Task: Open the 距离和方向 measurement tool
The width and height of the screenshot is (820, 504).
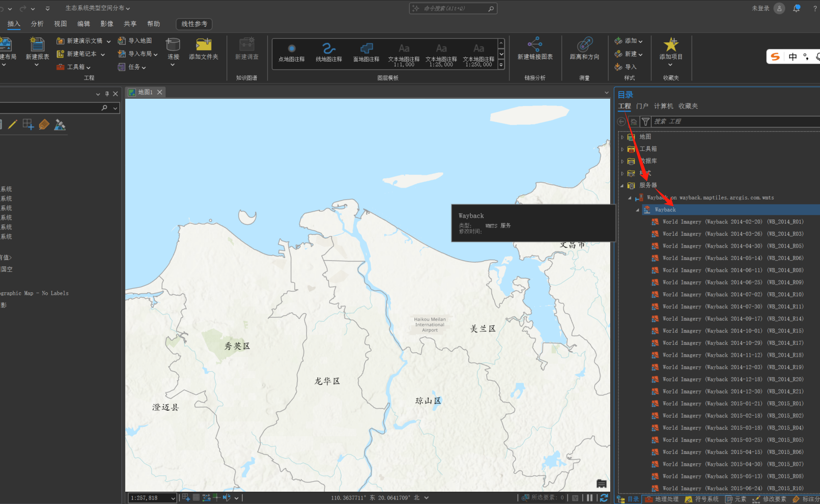Action: (584, 46)
